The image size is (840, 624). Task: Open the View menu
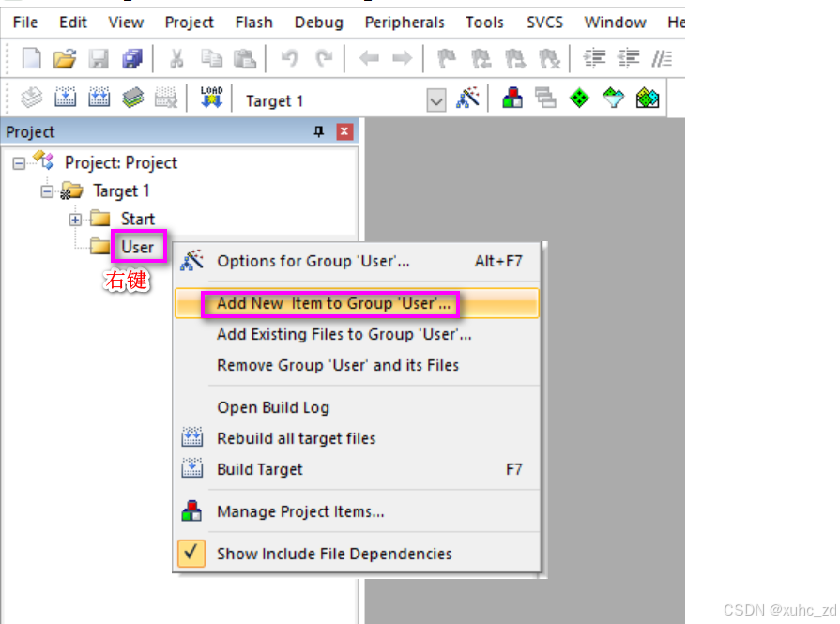pos(126,23)
